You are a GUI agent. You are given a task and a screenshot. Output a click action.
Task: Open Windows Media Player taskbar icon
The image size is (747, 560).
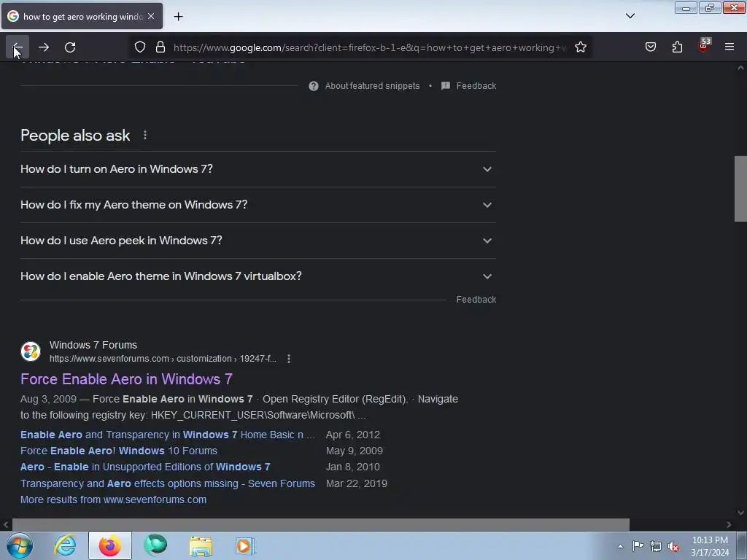245,545
